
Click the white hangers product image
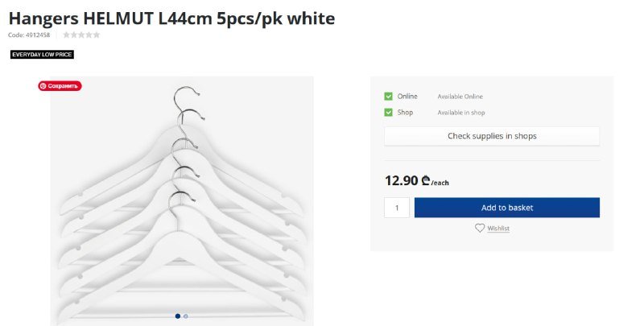[x=182, y=201]
